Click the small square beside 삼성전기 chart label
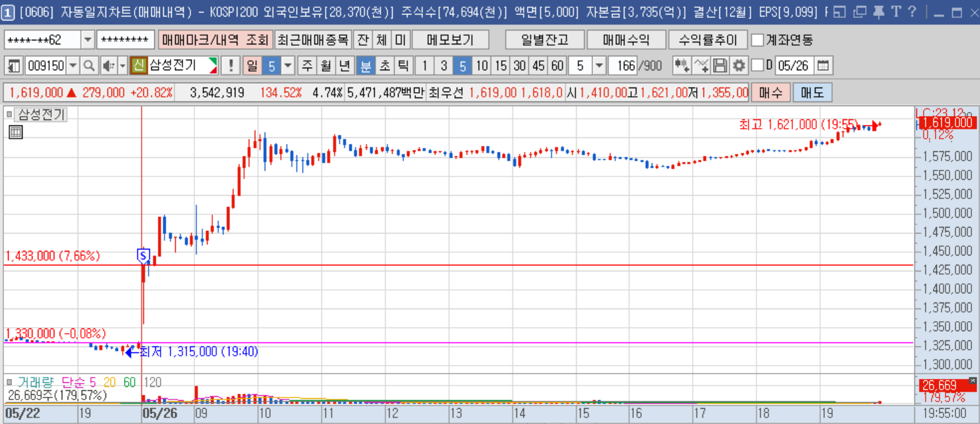This screenshot has height=424, width=980. click(x=9, y=114)
